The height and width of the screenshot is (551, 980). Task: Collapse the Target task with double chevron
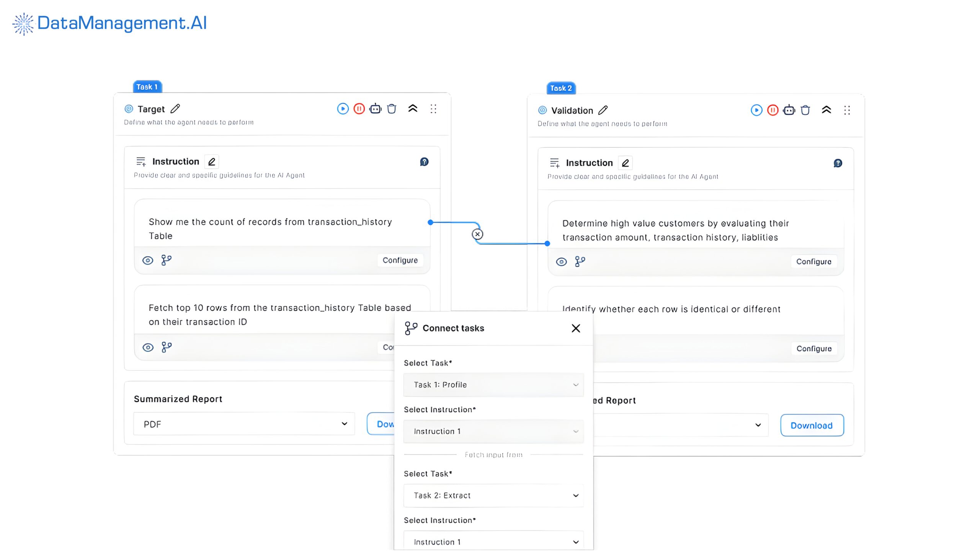tap(412, 109)
